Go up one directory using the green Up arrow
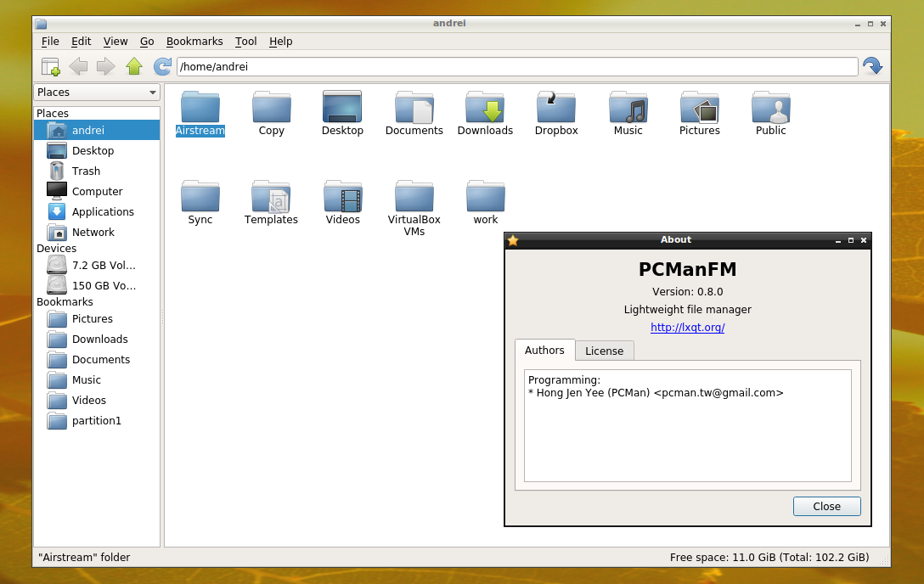Viewport: 924px width, 584px height. coord(134,65)
